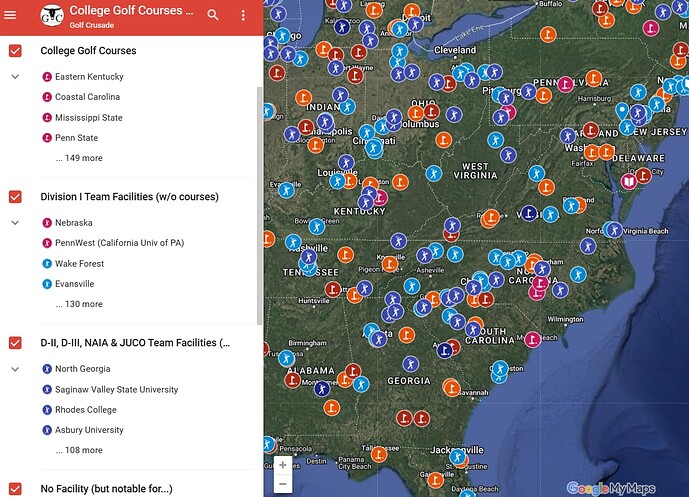Collapse the College Golf Courses list
Image resolution: width=689 pixels, height=497 pixels.
click(x=15, y=77)
